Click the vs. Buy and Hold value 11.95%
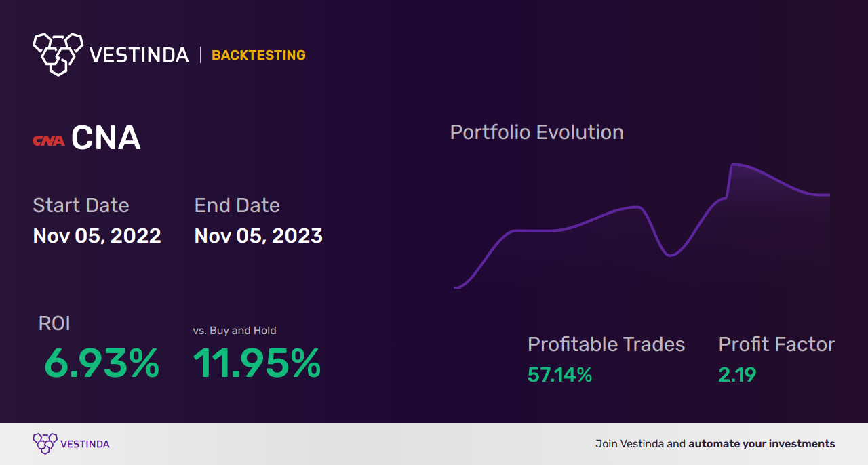This screenshot has height=465, width=868. point(257,363)
